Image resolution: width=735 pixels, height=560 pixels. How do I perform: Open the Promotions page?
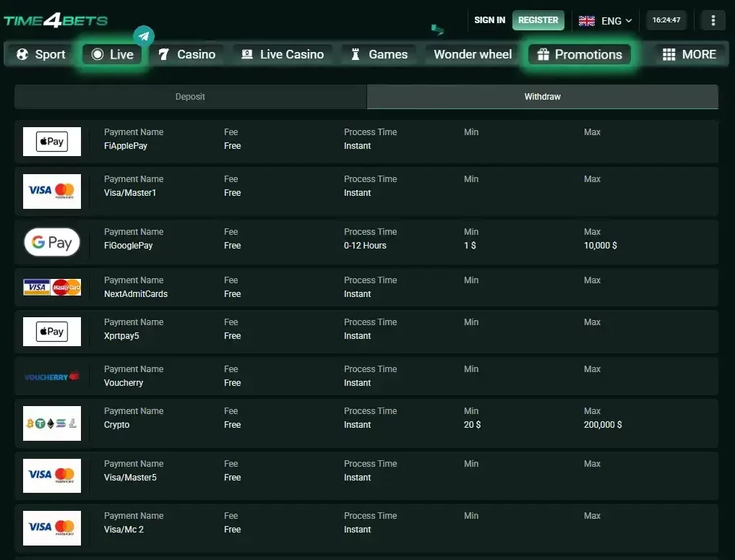[580, 54]
